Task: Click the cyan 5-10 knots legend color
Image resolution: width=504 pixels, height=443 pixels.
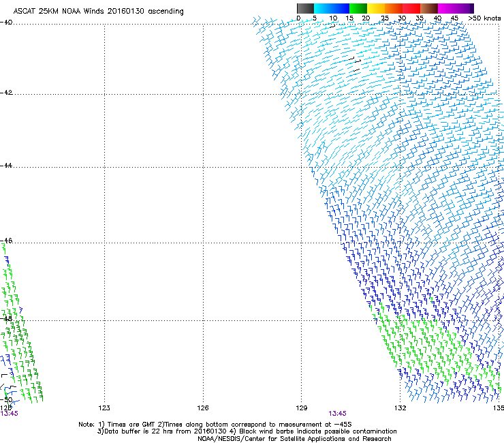Action: click(323, 8)
